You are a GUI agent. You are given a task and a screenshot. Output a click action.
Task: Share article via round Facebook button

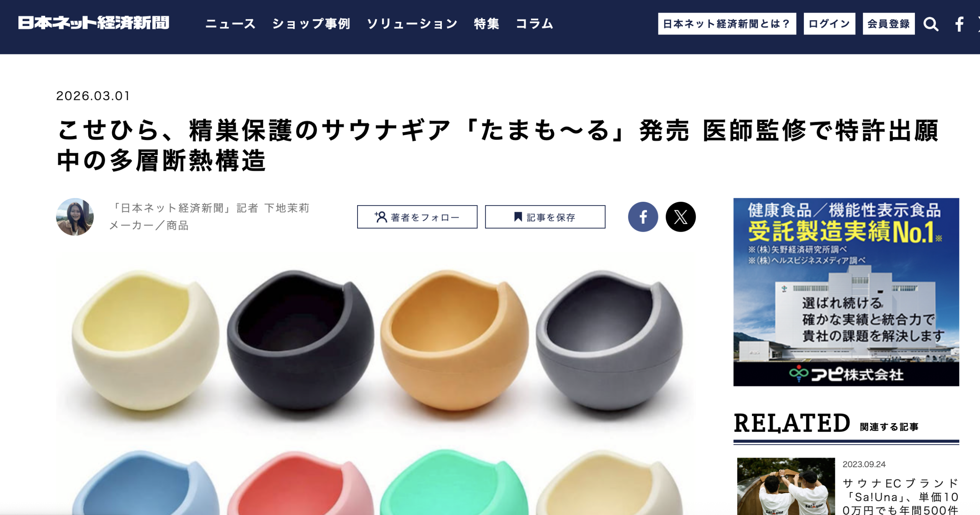click(643, 217)
